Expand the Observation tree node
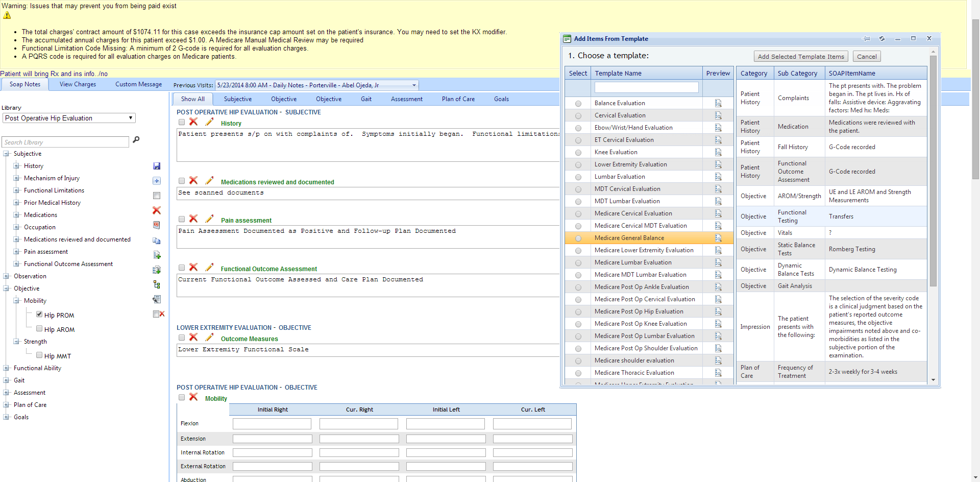Screen dimensions: 980x482 [6, 276]
